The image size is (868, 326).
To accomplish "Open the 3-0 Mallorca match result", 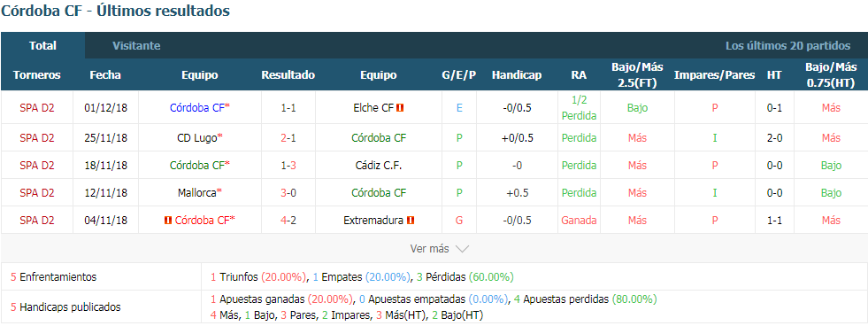I will 288,192.
